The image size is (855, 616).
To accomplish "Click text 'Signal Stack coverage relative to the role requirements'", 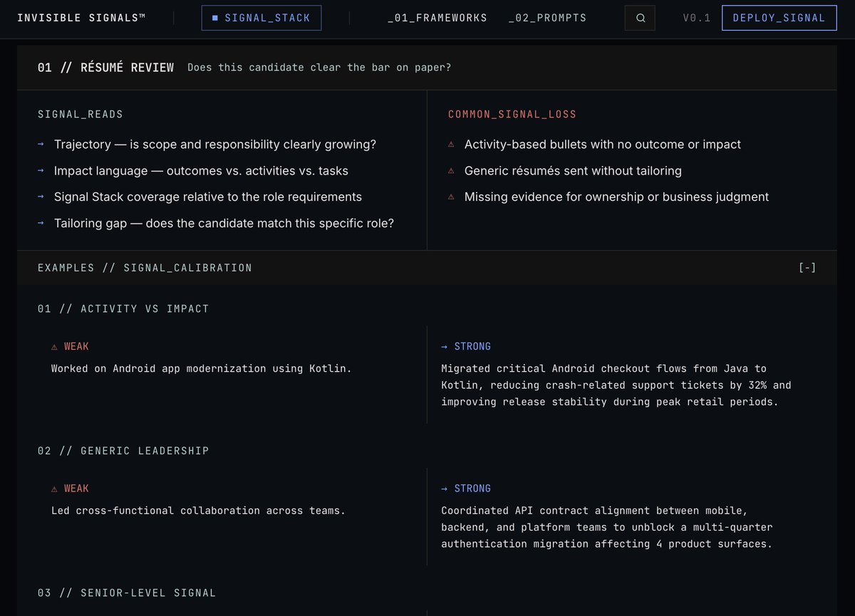I will [208, 197].
